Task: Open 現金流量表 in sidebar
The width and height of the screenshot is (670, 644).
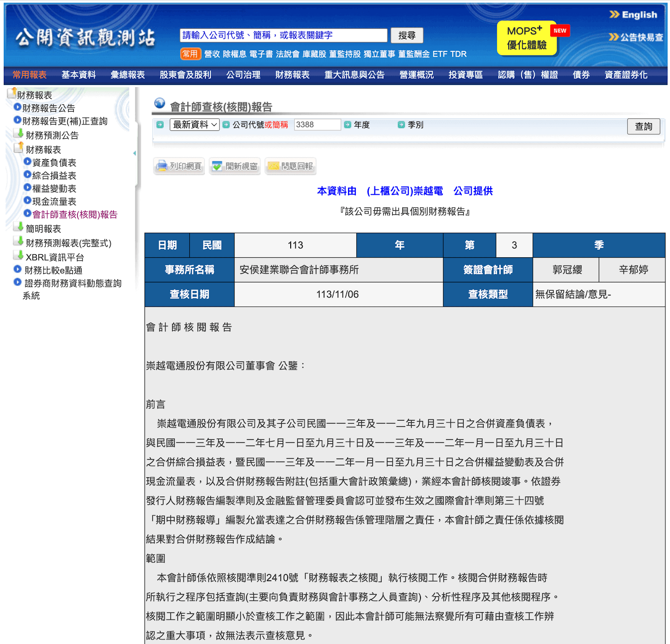Action: [x=54, y=202]
